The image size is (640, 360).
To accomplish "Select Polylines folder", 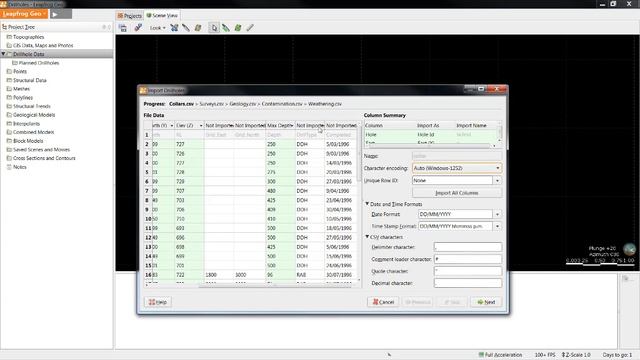I will point(23,98).
